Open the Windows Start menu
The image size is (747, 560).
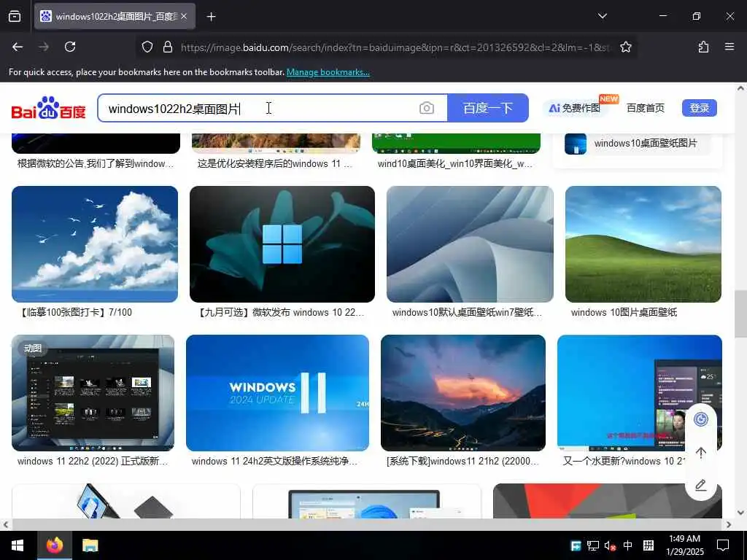coord(18,545)
